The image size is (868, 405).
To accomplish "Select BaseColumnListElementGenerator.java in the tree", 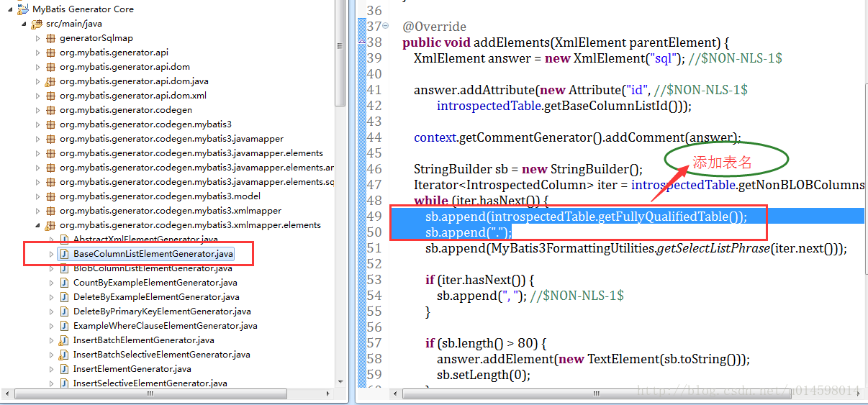I will pyautogui.click(x=153, y=254).
